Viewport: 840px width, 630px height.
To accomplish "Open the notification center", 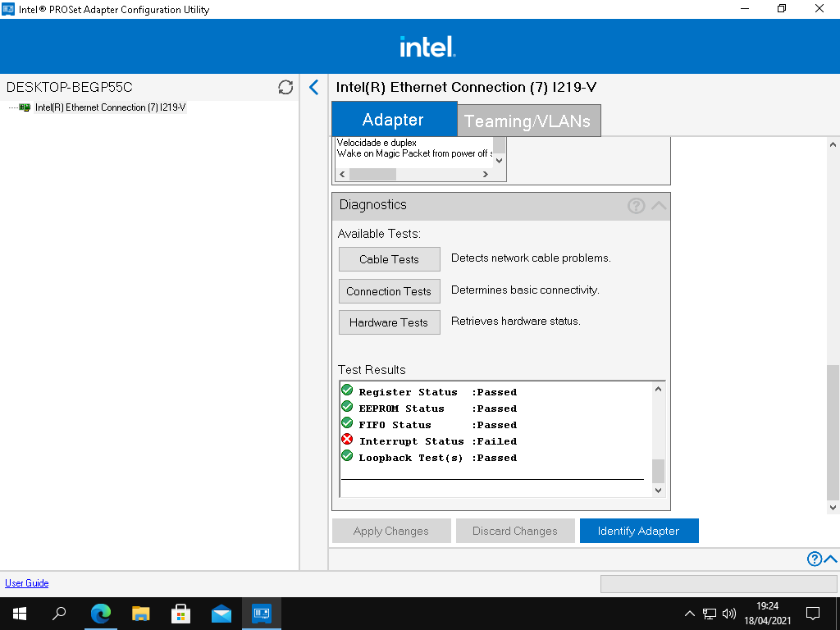I will click(x=813, y=614).
